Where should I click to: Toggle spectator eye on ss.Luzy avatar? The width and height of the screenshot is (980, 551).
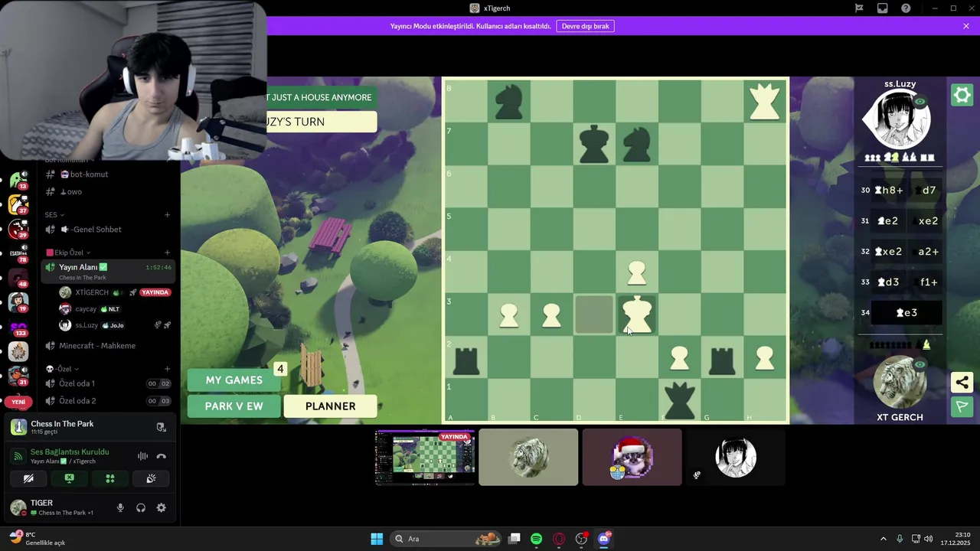[920, 102]
